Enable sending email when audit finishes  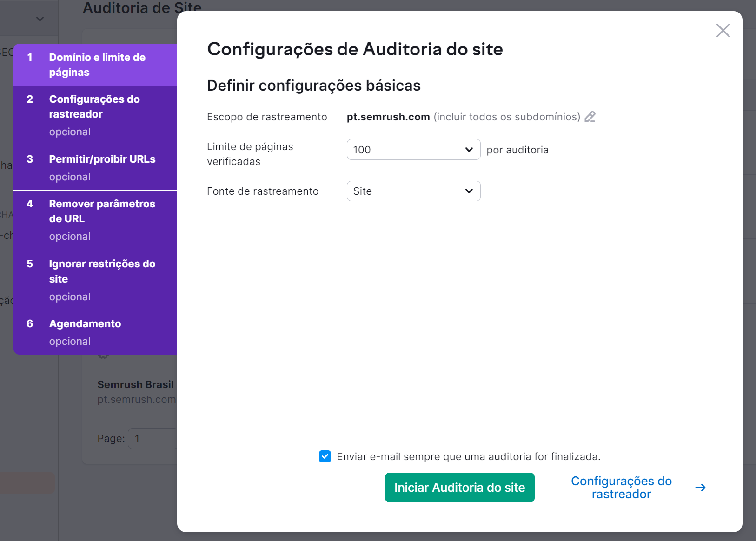tap(325, 456)
